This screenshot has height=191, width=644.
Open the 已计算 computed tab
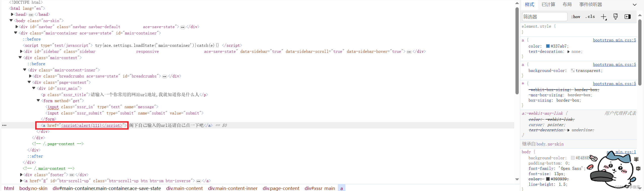pyautogui.click(x=548, y=5)
